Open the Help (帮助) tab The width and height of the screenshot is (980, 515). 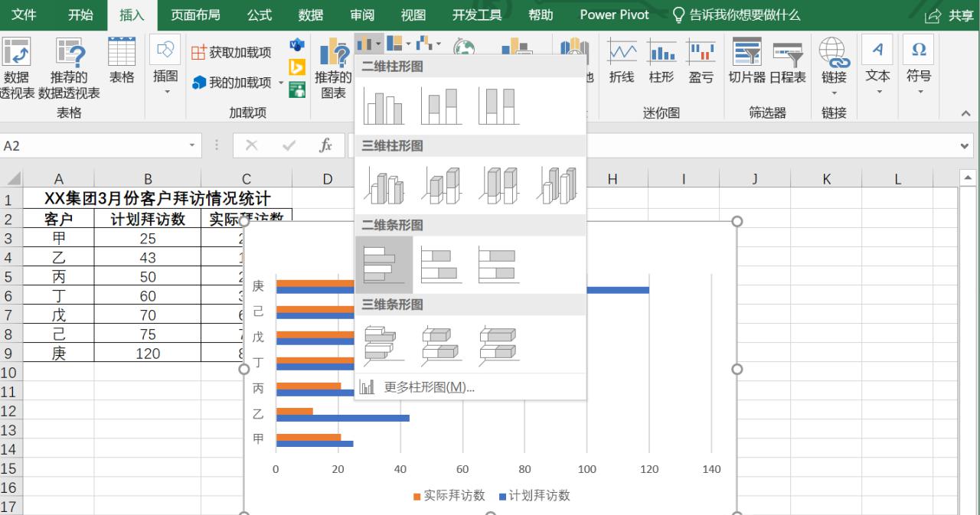[541, 15]
